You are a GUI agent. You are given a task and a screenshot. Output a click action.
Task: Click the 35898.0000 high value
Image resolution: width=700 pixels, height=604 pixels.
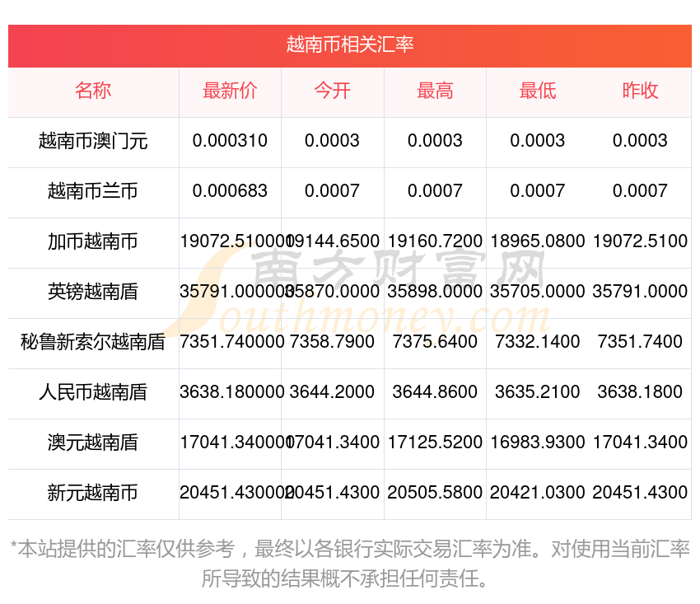pyautogui.click(x=435, y=292)
